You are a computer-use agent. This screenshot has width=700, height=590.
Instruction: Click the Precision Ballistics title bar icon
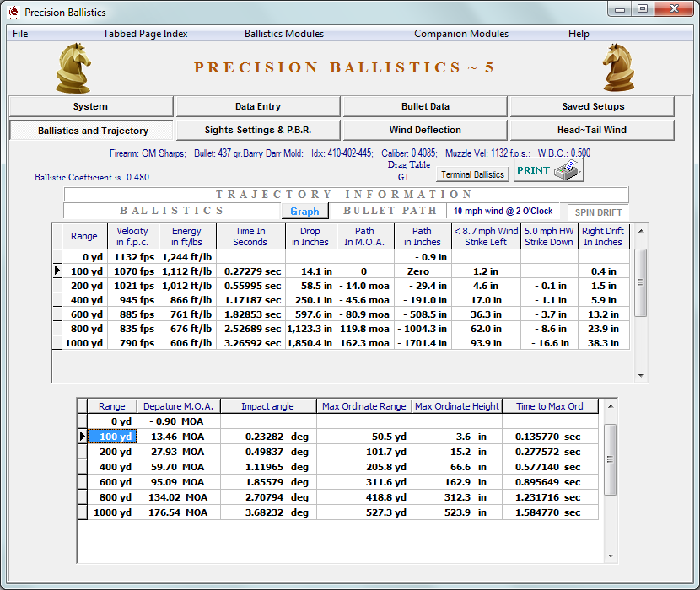click(13, 12)
